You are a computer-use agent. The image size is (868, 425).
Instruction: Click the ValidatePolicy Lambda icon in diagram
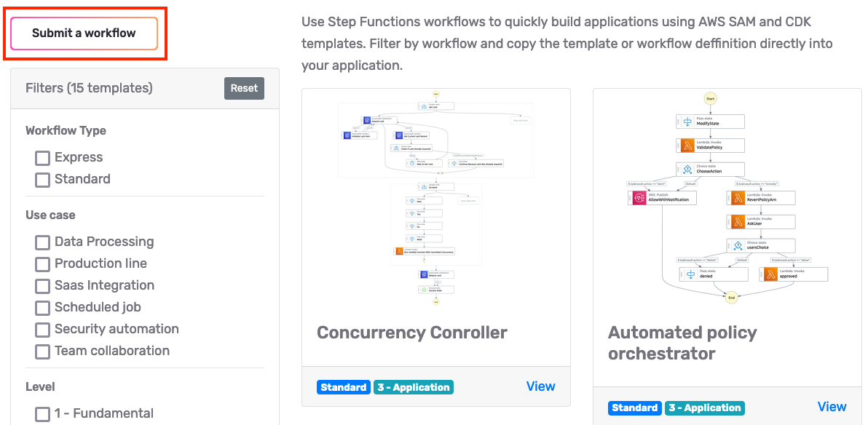pos(687,146)
